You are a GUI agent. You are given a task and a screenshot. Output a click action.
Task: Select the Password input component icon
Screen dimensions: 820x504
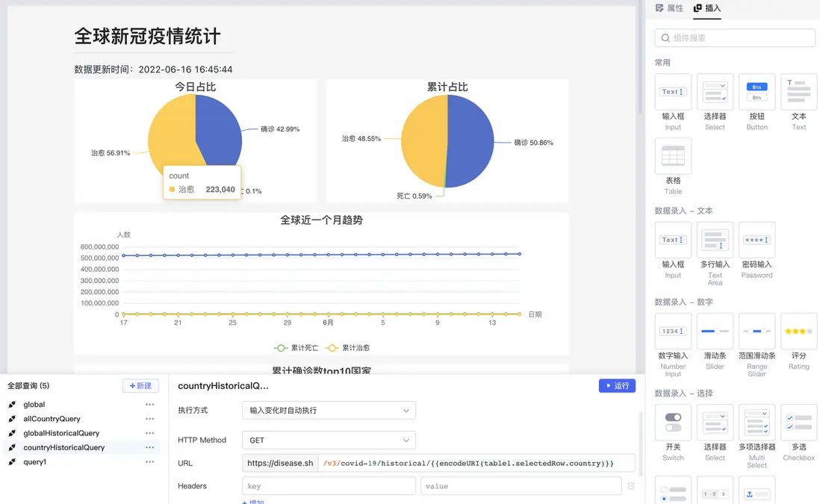point(757,240)
